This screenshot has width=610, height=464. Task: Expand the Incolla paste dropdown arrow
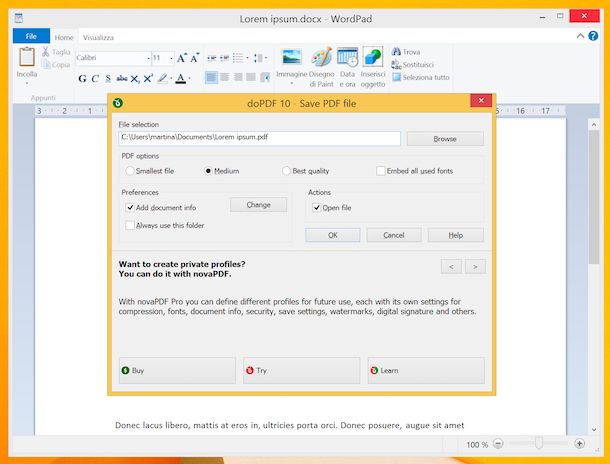click(x=27, y=83)
